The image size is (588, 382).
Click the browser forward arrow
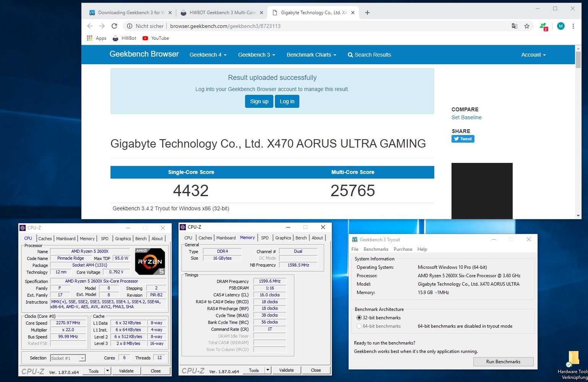coord(102,26)
